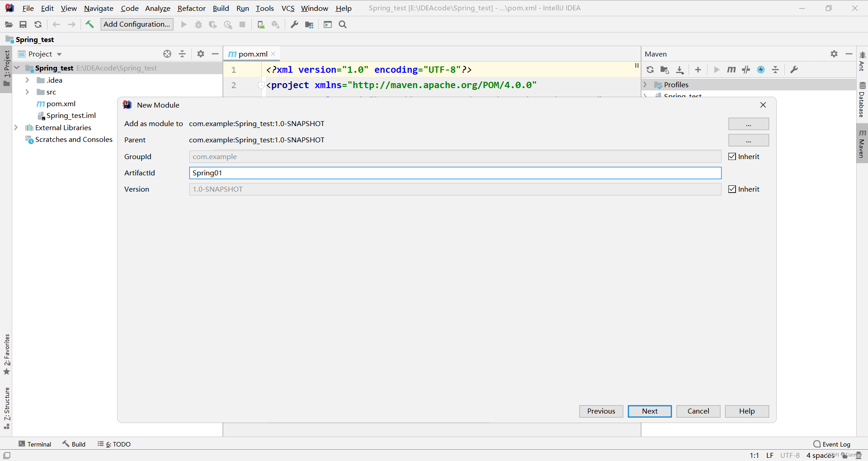Click the Back navigation arrow
The image size is (868, 461).
point(56,24)
